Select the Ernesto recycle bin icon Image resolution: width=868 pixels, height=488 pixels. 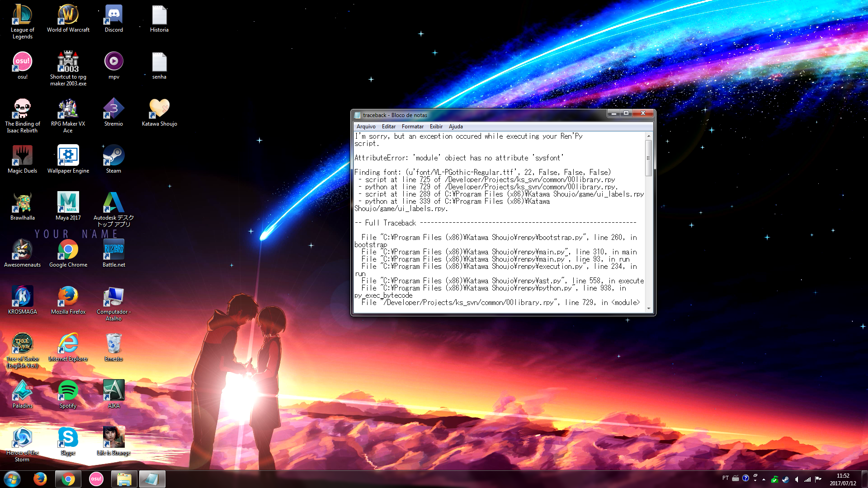(113, 347)
